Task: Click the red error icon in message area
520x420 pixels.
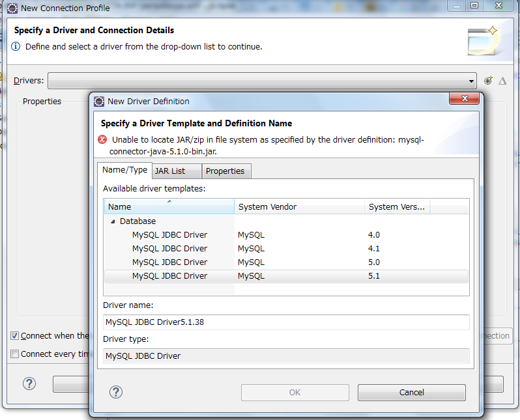Action: coord(103,139)
